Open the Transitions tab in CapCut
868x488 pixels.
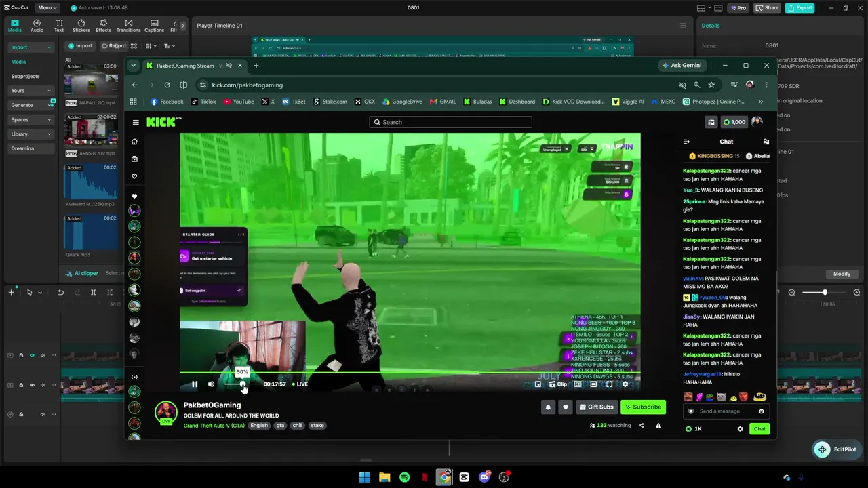pyautogui.click(x=128, y=26)
